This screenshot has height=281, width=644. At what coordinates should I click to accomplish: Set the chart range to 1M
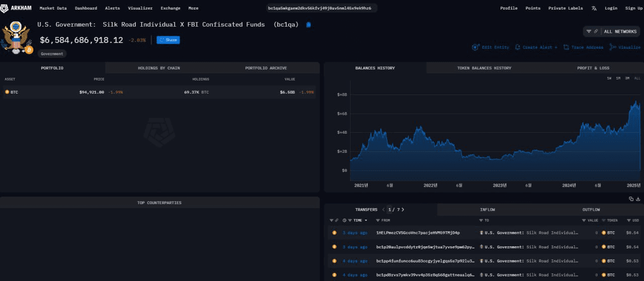click(618, 78)
